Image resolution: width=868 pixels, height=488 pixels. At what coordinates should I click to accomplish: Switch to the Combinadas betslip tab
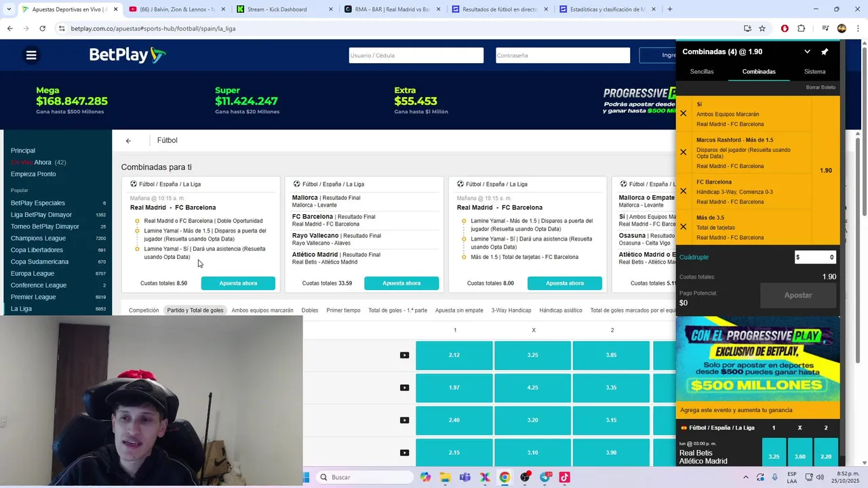[759, 72]
